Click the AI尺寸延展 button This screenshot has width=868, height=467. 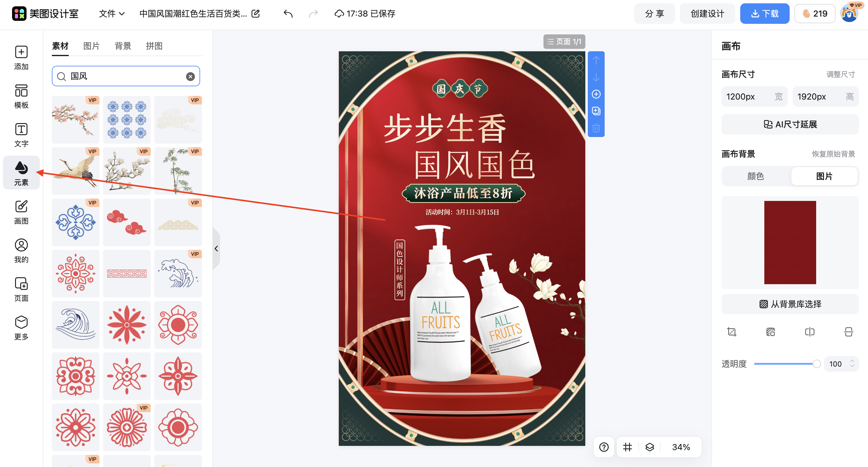point(790,124)
